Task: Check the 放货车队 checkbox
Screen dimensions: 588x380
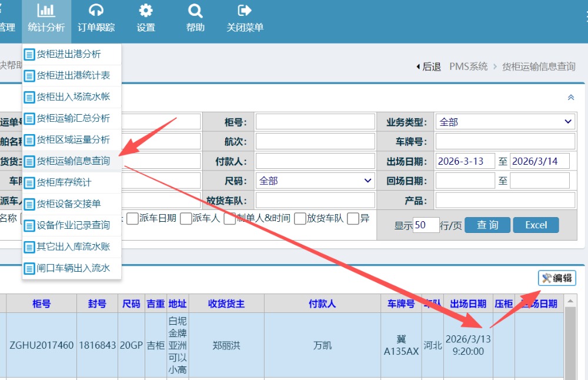Action: tap(300, 218)
